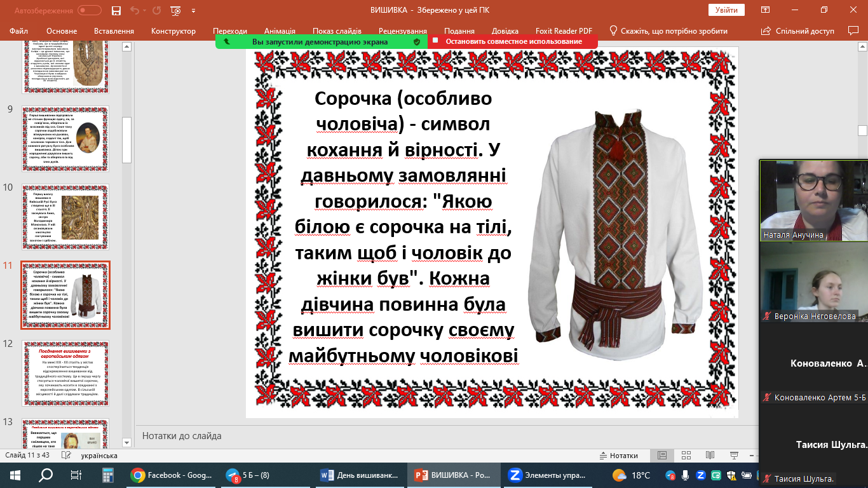Viewport: 868px width, 488px height.
Task: Click slide panel scrollbar up arrow
Action: [x=126, y=46]
